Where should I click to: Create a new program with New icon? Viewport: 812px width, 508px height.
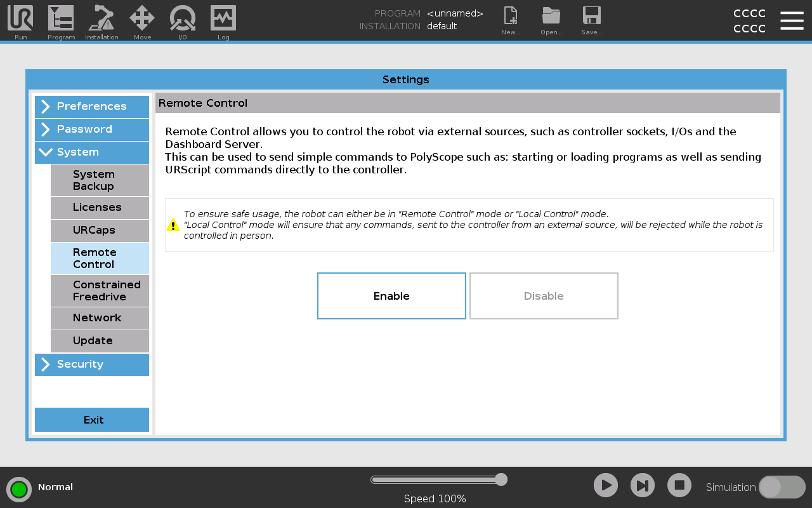click(x=511, y=16)
